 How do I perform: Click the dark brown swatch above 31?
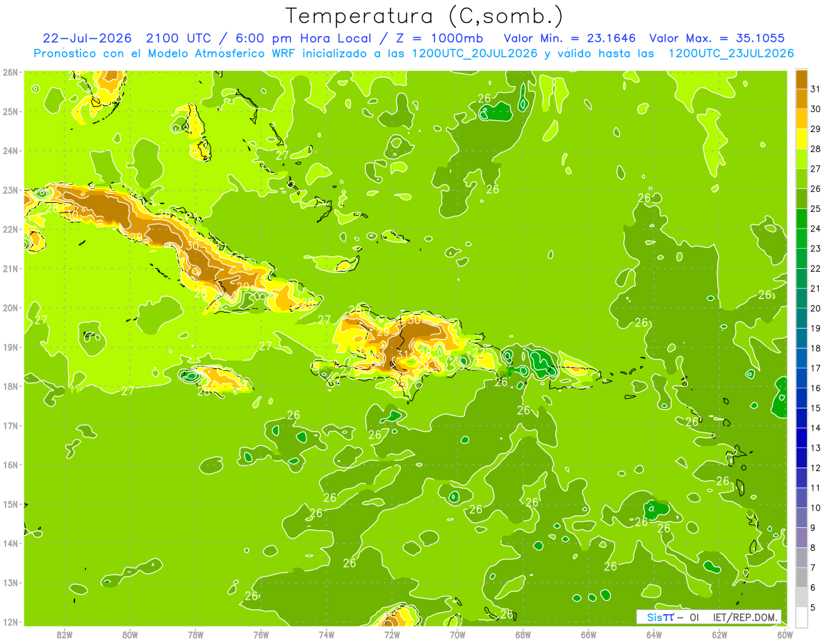tap(801, 79)
